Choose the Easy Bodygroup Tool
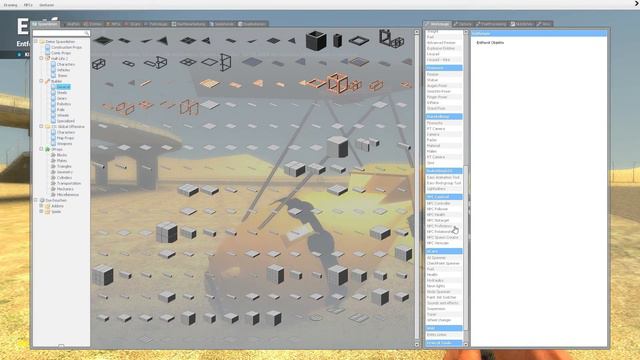The height and width of the screenshot is (360, 640). coord(444,183)
